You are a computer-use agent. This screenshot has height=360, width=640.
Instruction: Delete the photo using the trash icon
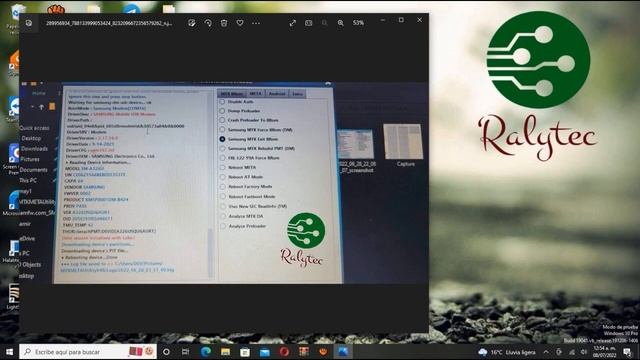tap(224, 23)
